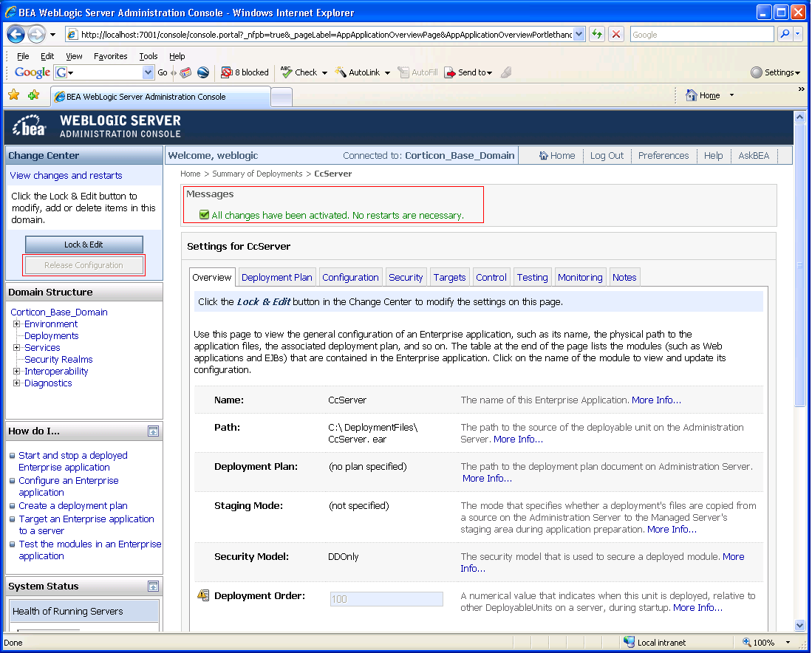The height and width of the screenshot is (653, 812).
Task: Open console Preferences link
Action: pos(663,155)
